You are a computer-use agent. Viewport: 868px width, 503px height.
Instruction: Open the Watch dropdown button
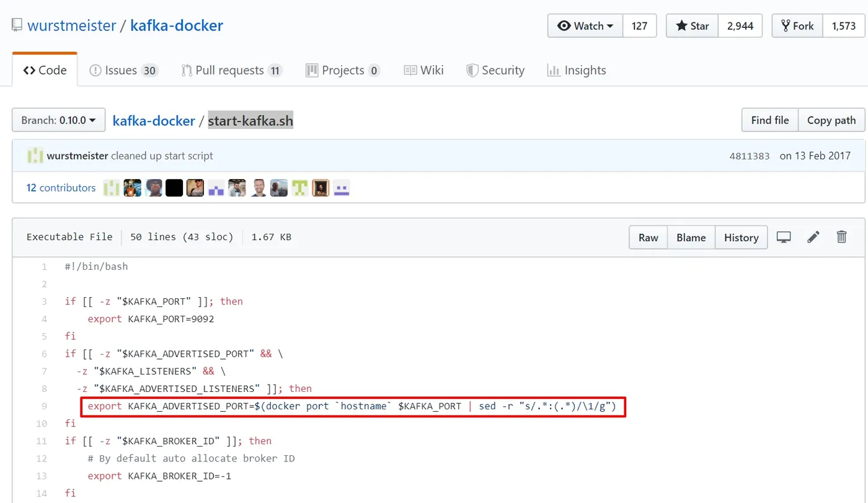click(585, 25)
